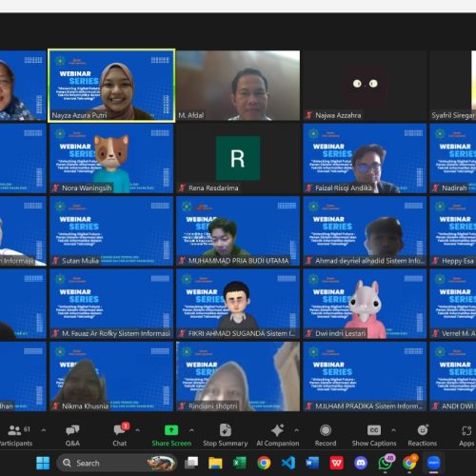Open File Explorer from the taskbar
This screenshot has width=476, height=476.
tap(215, 463)
